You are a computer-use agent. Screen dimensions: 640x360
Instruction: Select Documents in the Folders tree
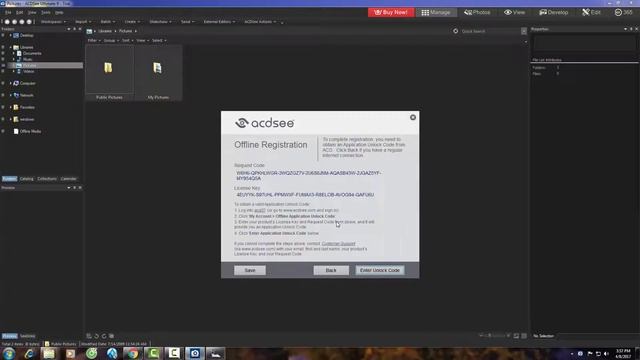click(x=32, y=53)
